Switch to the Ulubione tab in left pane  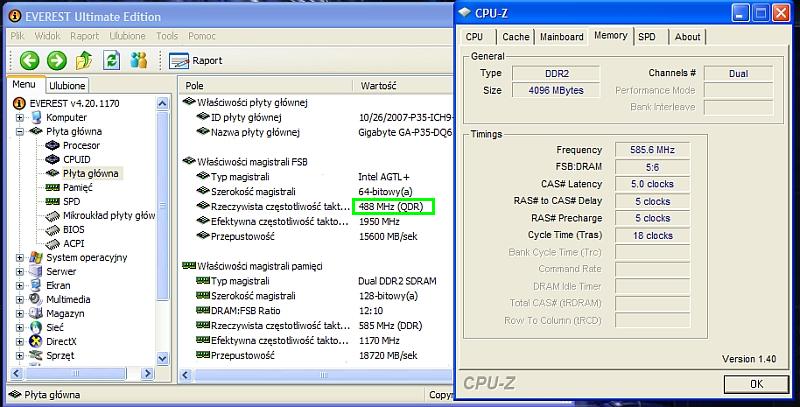(x=67, y=85)
